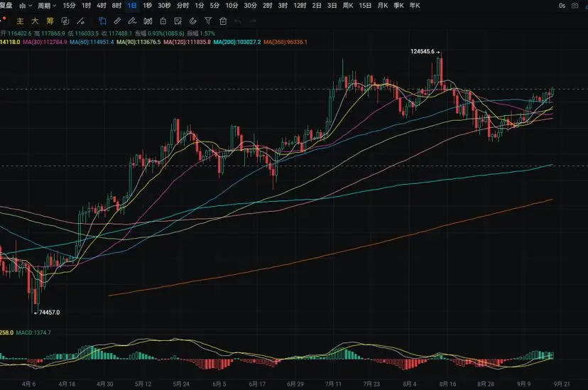
Task: Click the lock drawings icon
Action: pos(163,21)
